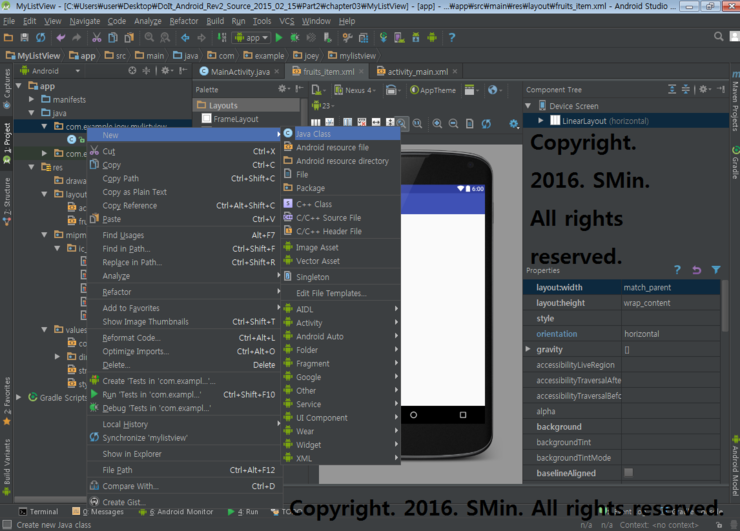This screenshot has width=740, height=531.
Task: Expand LinearLayout in Component Tree
Action: [x=540, y=121]
